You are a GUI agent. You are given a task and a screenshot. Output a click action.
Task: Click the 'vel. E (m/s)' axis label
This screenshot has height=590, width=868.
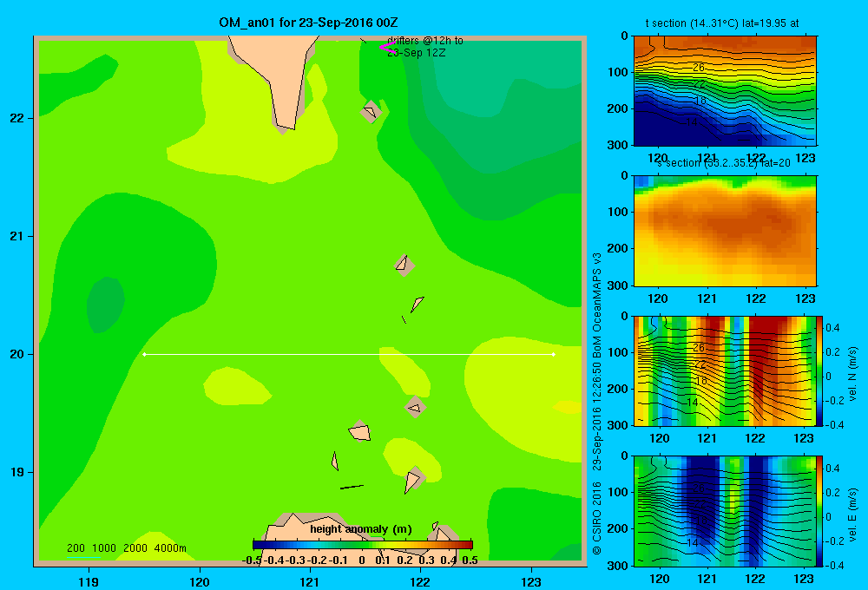tap(852, 514)
